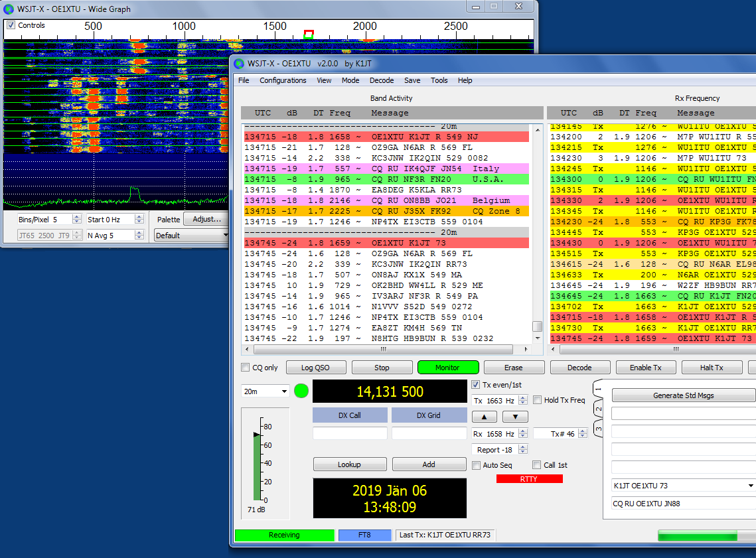Click into the DX Call input field
Image resolution: width=756 pixels, height=558 pixels.
click(350, 433)
